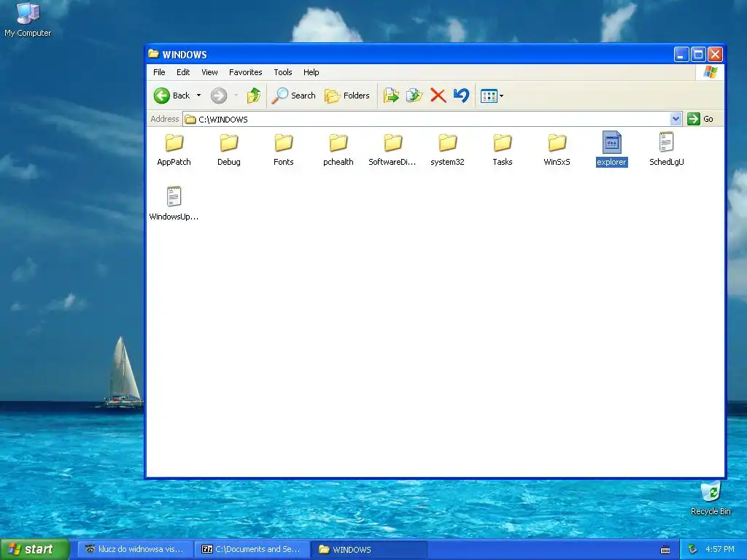The height and width of the screenshot is (560, 747).
Task: Click the My Computer desktop icon
Action: click(28, 20)
